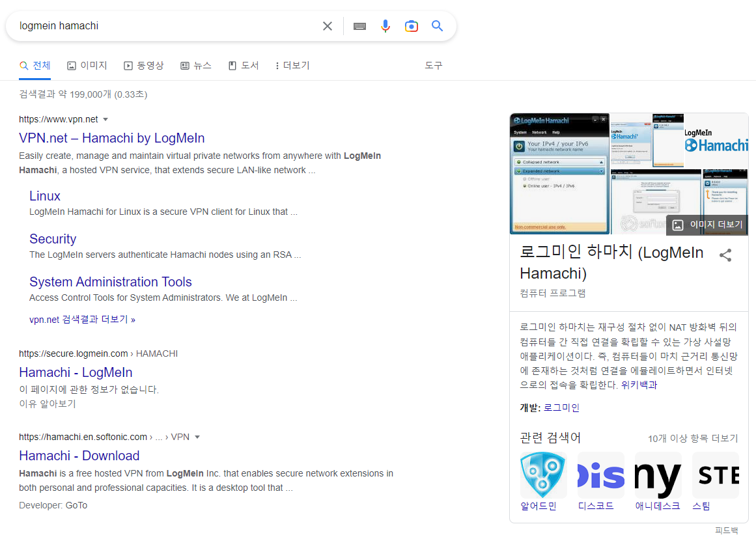Viewport: 756px width, 539px height.
Task: Open the 애니데스크 related search label
Action: pyautogui.click(x=658, y=506)
